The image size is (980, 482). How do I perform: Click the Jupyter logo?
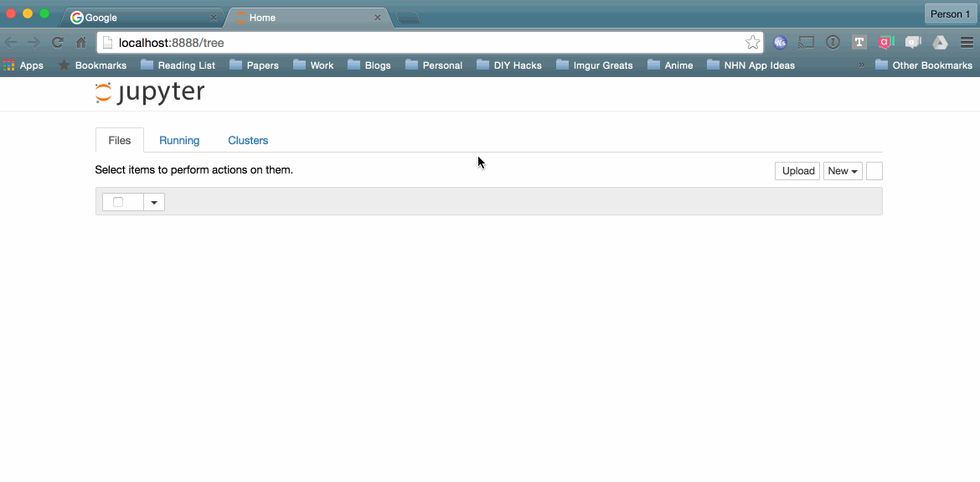click(150, 93)
